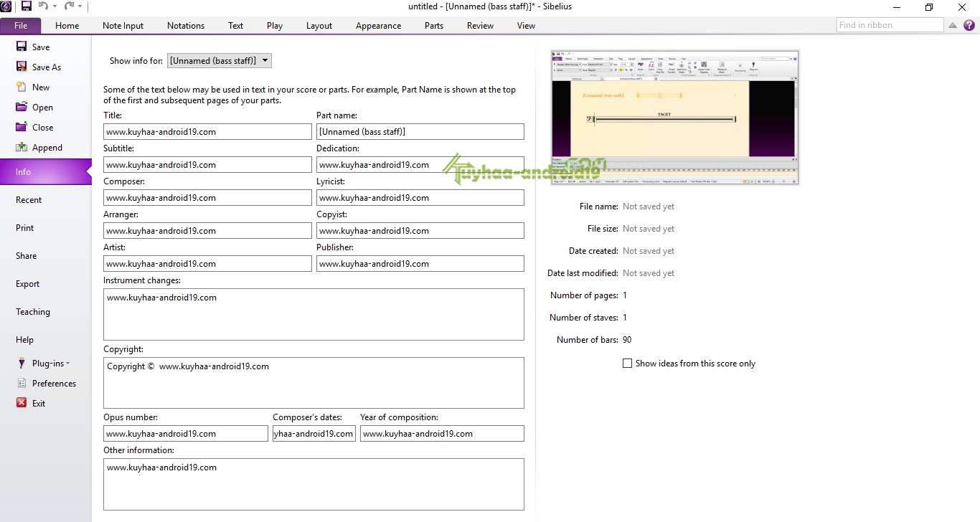Screen dimensions: 980x522
Task: Click the floppy disk save icon in quick access toolbar
Action: [27, 6]
